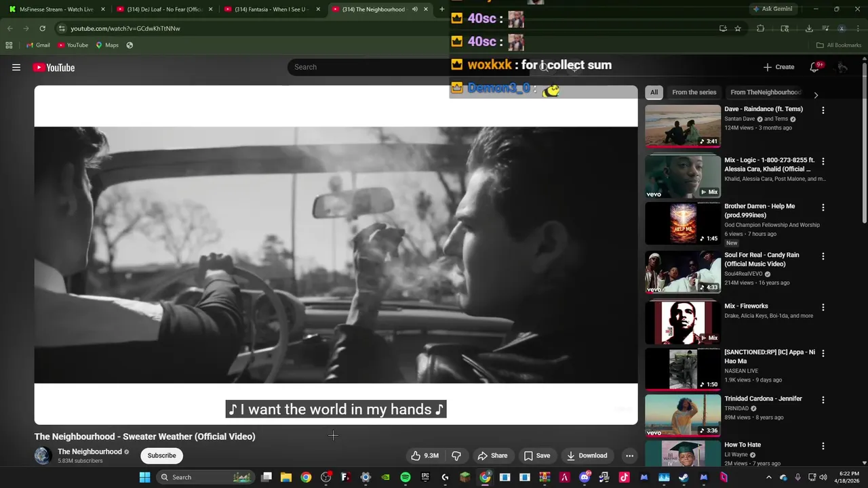Open options menu for Mix - Fireworks
Screen dimensions: 868x488
(823, 307)
